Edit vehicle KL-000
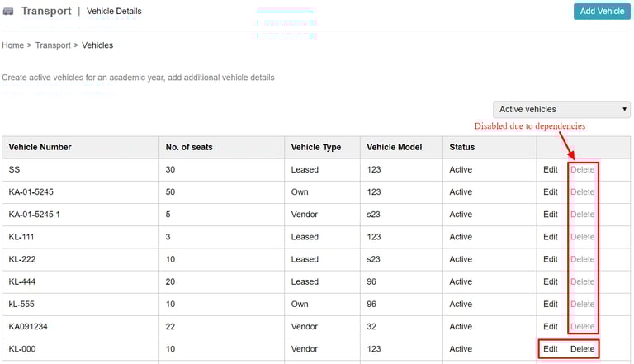 pyautogui.click(x=551, y=349)
